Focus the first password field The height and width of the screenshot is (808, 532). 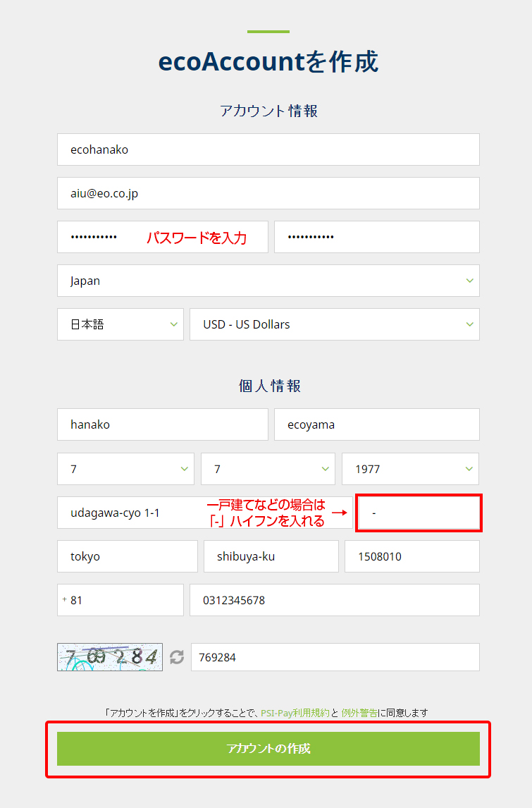click(163, 237)
